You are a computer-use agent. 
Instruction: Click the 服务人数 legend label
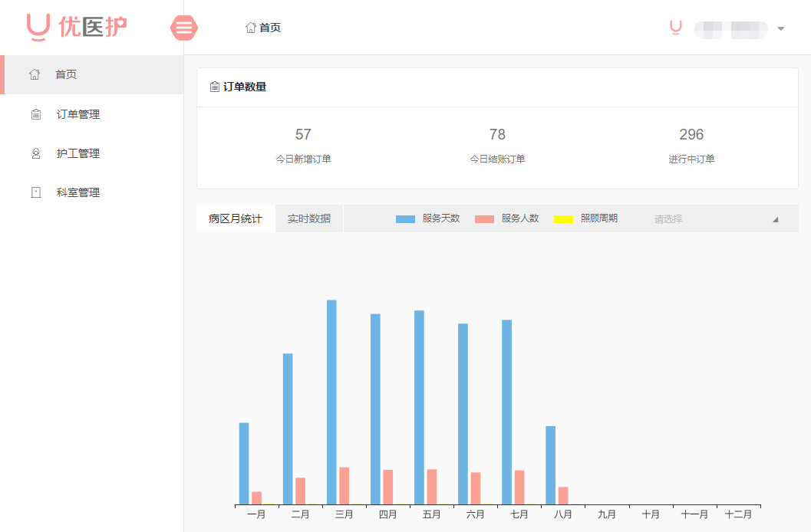point(520,218)
